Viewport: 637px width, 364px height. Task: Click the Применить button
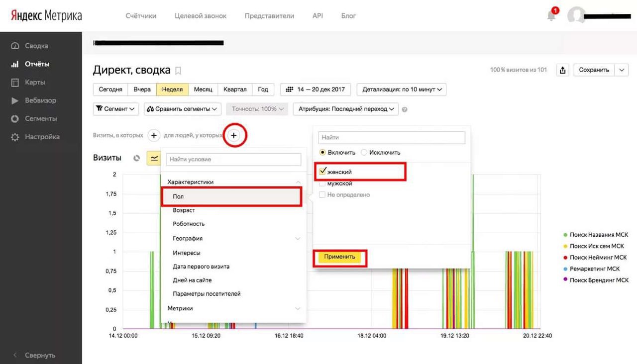coord(339,257)
